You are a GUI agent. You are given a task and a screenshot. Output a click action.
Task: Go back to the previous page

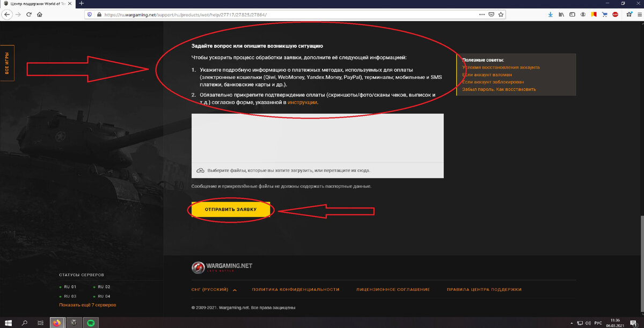[6, 14]
